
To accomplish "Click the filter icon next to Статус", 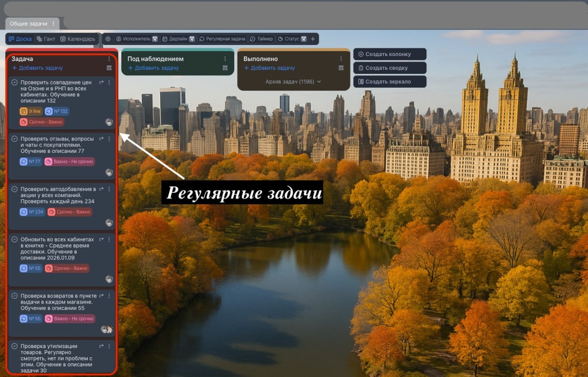I will click(x=304, y=39).
